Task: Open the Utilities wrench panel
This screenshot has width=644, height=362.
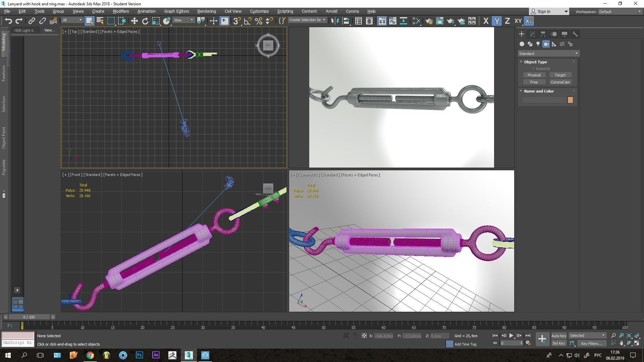Action: (x=575, y=34)
